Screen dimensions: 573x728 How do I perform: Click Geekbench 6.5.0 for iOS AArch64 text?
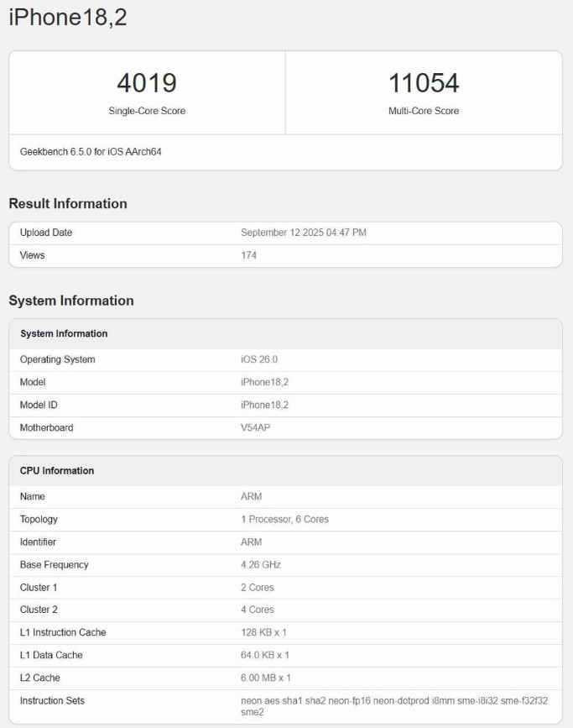click(x=91, y=152)
